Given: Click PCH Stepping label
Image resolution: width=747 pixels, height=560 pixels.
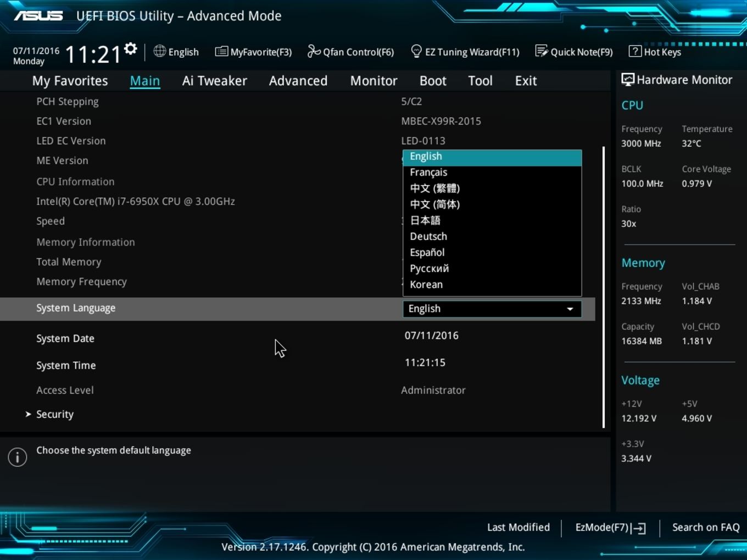Looking at the screenshot, I should [x=68, y=102].
